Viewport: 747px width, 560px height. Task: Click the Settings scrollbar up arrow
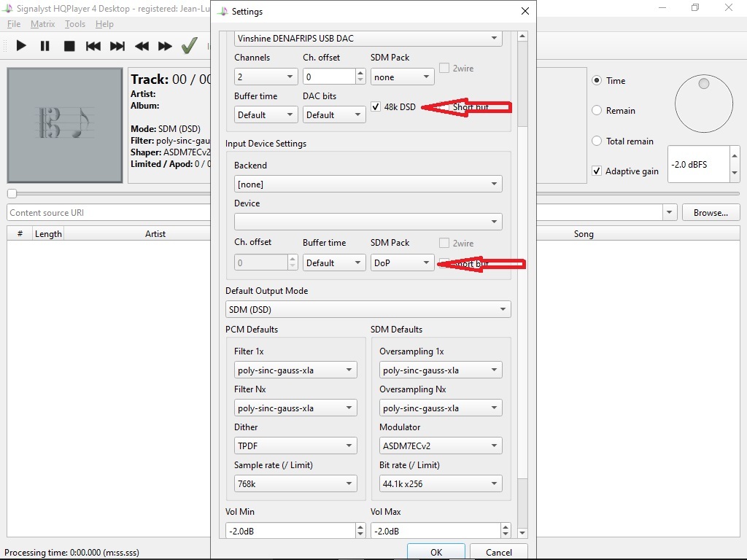522,36
